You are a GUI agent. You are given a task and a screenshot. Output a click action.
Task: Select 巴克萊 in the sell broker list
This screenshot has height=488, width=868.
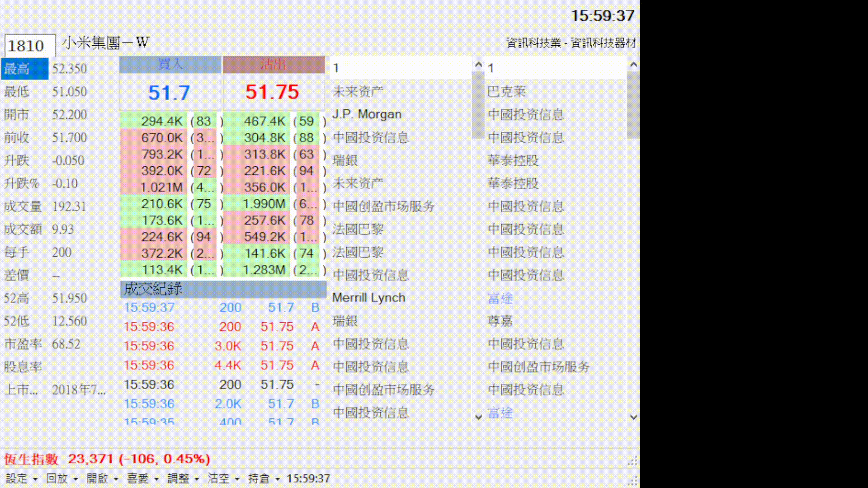[x=507, y=92]
